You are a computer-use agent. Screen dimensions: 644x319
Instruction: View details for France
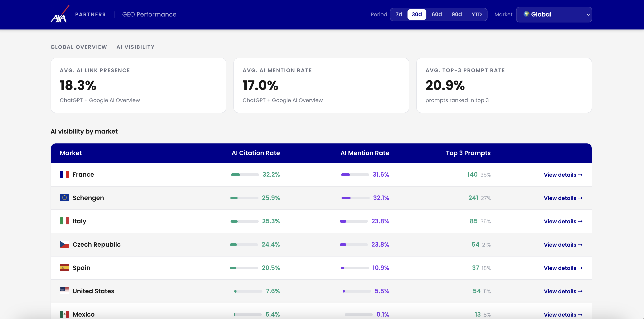pos(563,175)
